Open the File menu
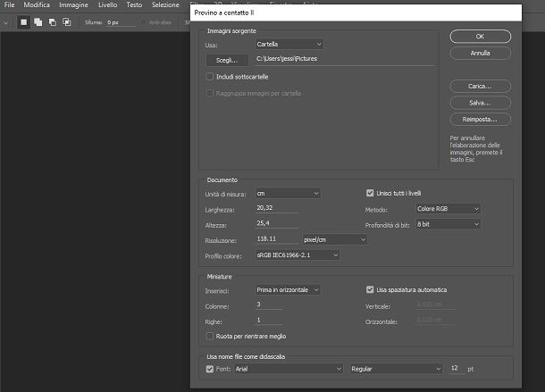The width and height of the screenshot is (545, 392). point(10,4)
